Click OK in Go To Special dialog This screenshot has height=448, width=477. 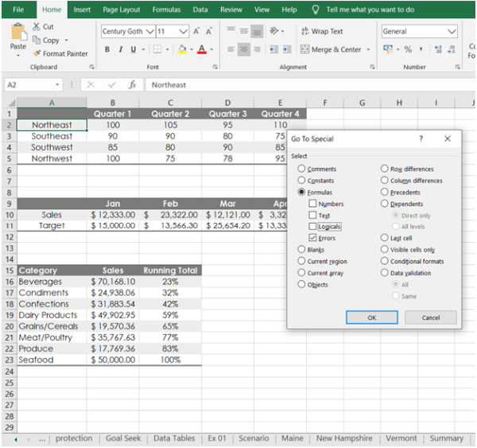(x=371, y=317)
